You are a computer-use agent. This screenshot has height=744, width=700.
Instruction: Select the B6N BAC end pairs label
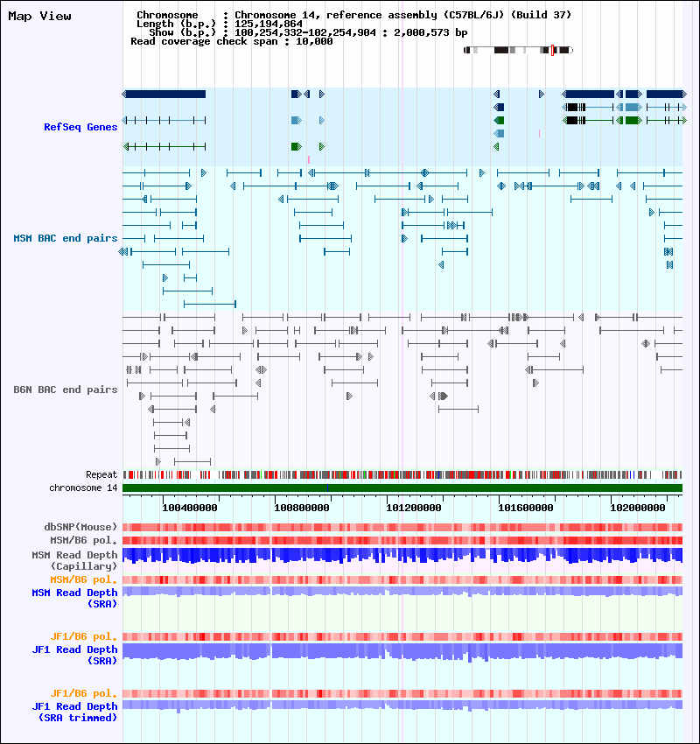66,390
